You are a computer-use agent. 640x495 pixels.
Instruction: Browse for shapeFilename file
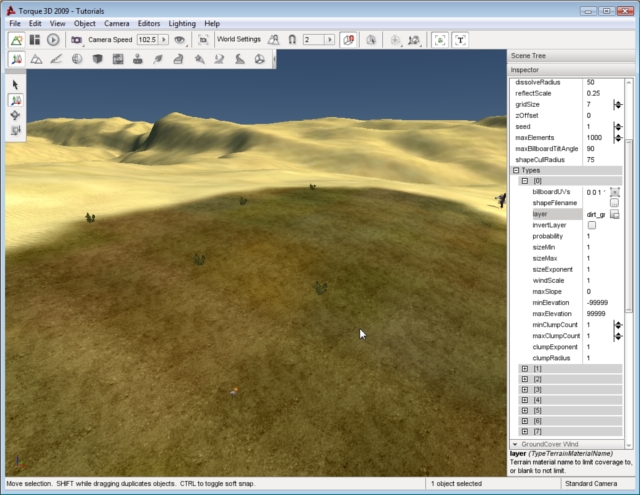[x=615, y=203]
